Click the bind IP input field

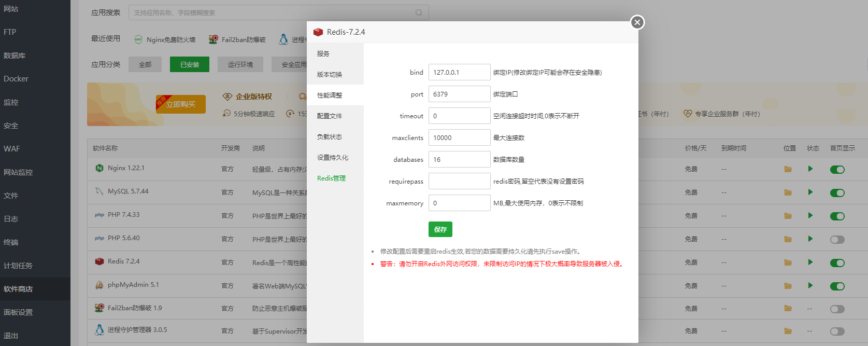click(x=459, y=72)
